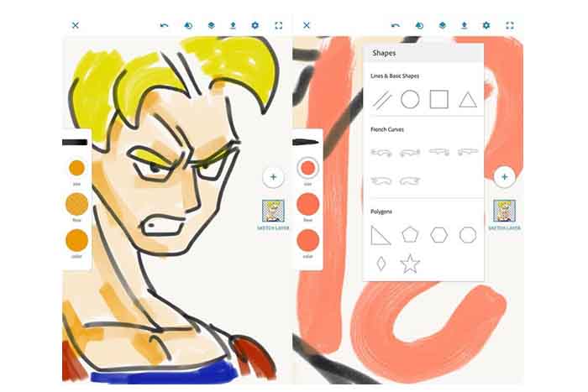Adjust the coral size circle in the Shapes panel screen

[308, 168]
